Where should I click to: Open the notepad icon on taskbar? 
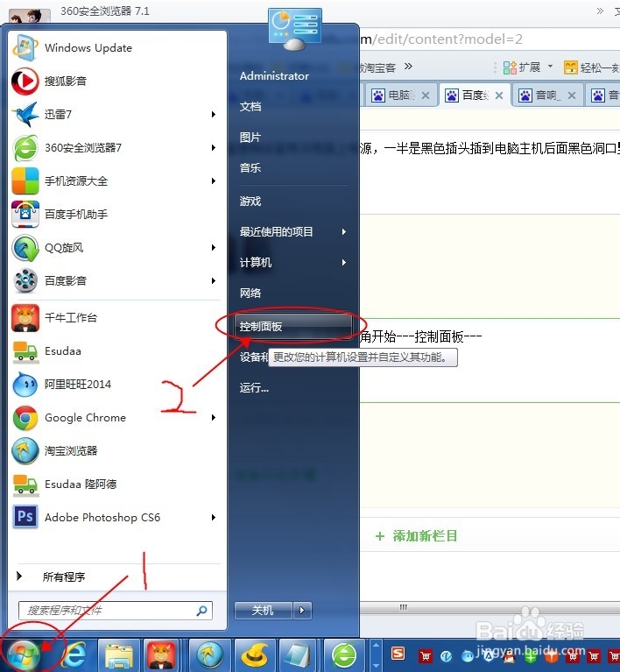pyautogui.click(x=298, y=654)
